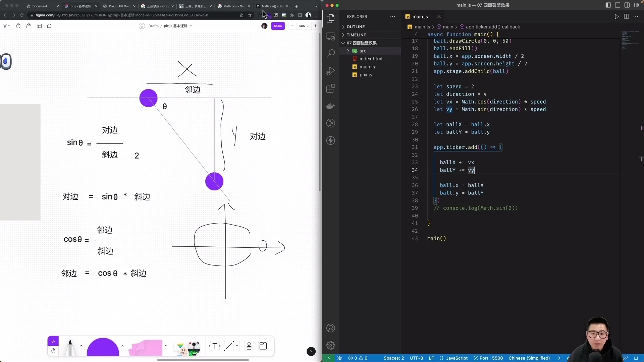The image size is (644, 362).
Task: Open the Docker panel icon
Action: [x=331, y=106]
